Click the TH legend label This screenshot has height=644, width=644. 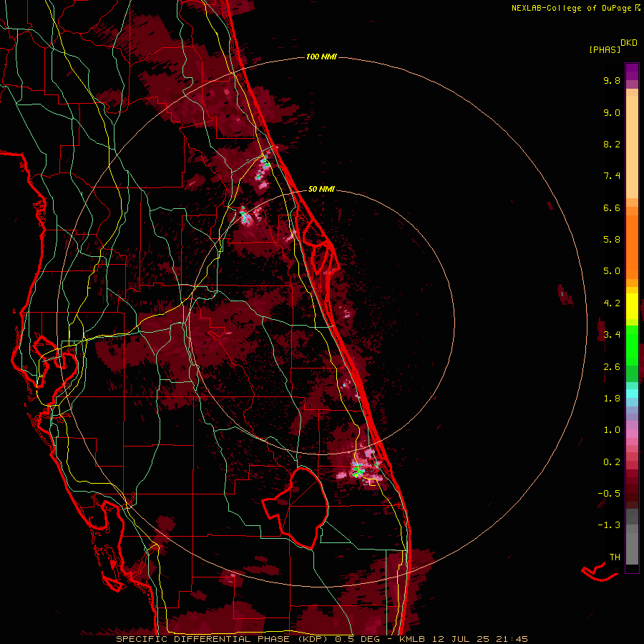[615, 557]
